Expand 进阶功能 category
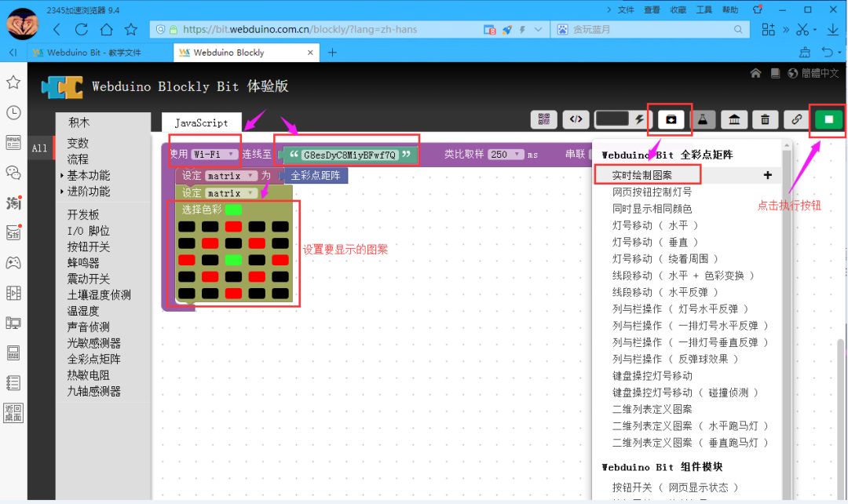 pos(88,192)
